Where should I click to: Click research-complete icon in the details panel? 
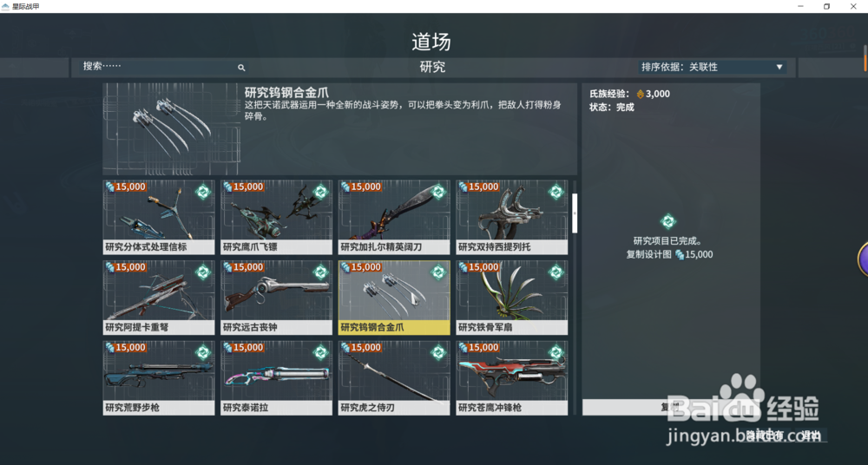tap(668, 222)
